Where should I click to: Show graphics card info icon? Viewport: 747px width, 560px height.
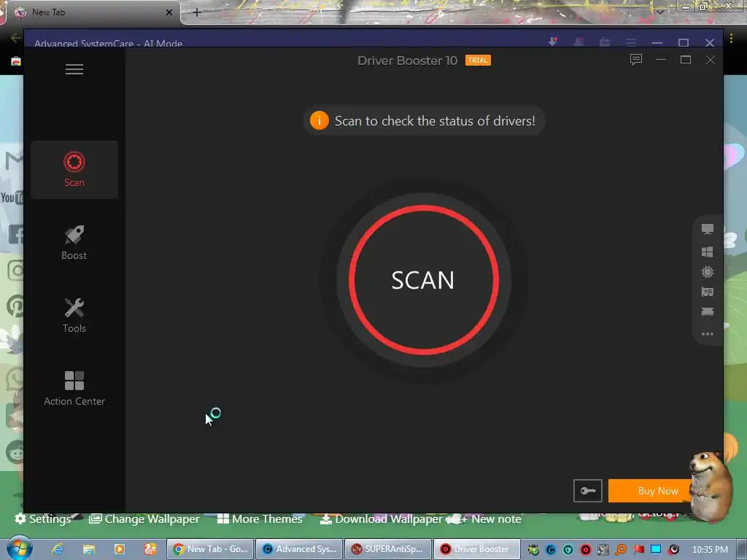708,292
